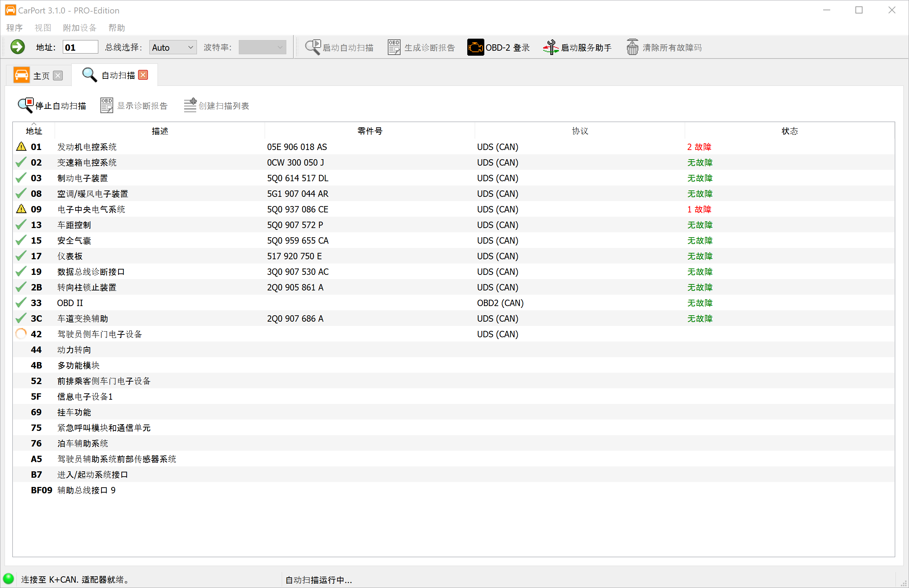The image size is (909, 588).
Task: Click the green go arrow icon
Action: coord(17,47)
